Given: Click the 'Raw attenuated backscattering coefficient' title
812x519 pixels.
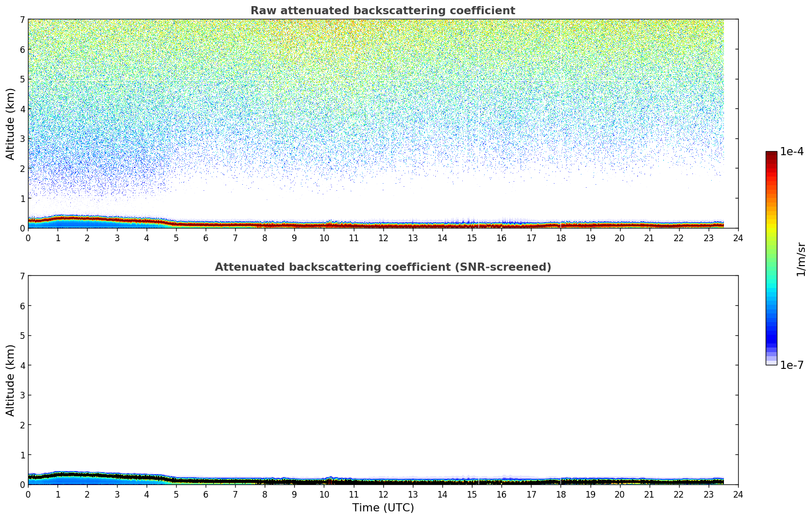Looking at the screenshot, I should tap(383, 11).
